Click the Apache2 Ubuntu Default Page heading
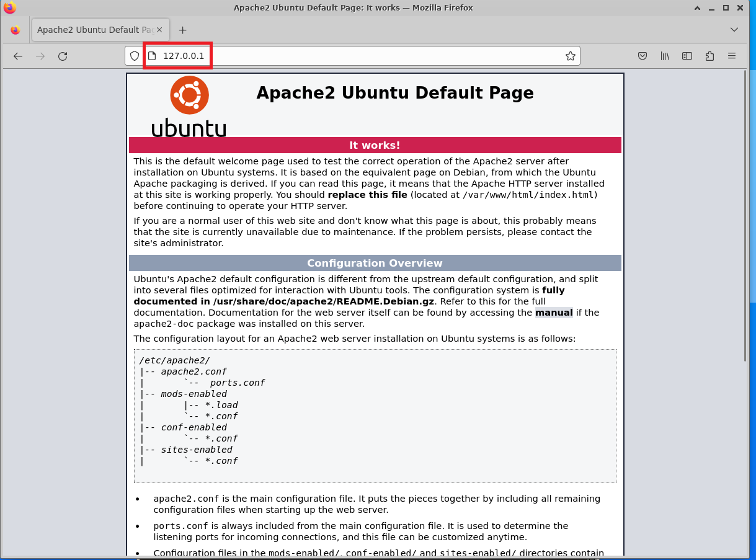Viewport: 756px width, 560px height. [395, 93]
